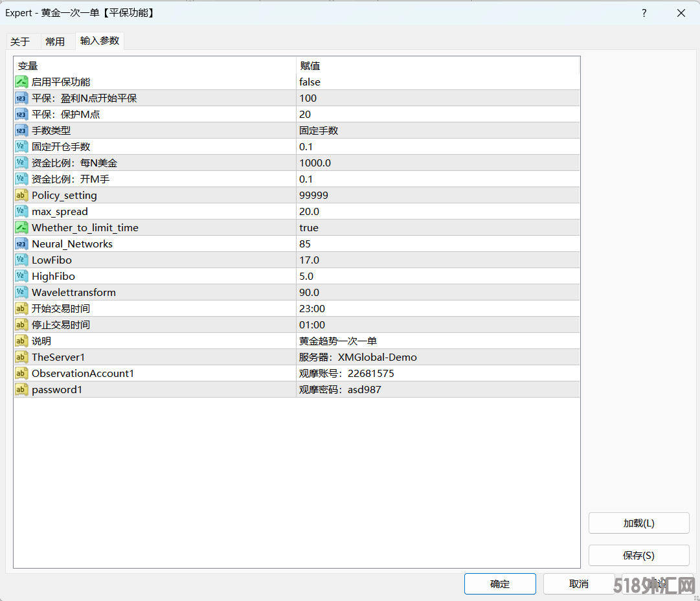Select the 输入参数 tab

click(100, 41)
